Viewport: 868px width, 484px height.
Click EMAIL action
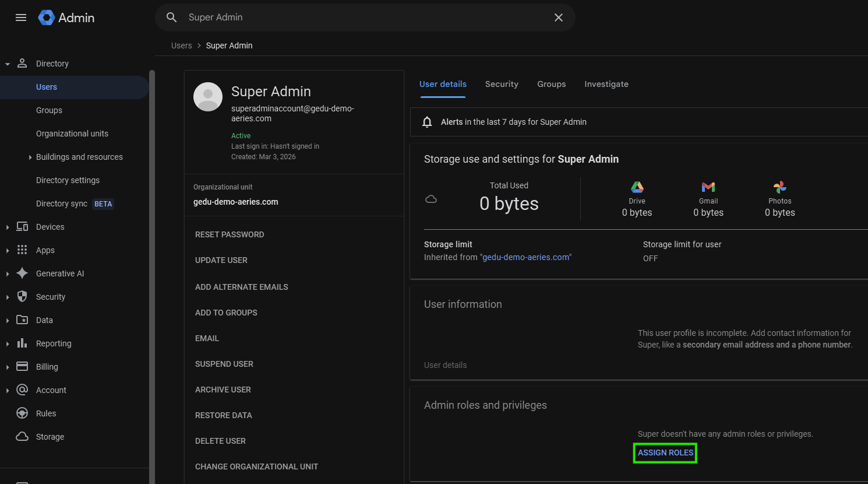pos(207,338)
